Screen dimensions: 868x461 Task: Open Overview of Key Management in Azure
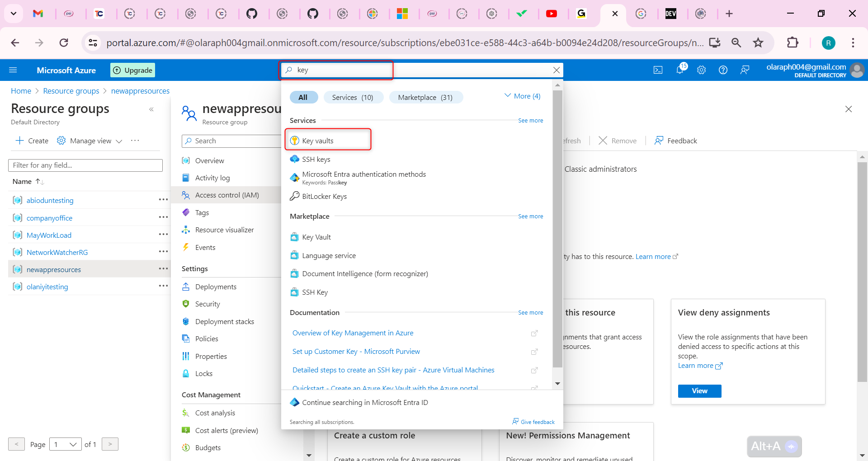click(x=353, y=333)
